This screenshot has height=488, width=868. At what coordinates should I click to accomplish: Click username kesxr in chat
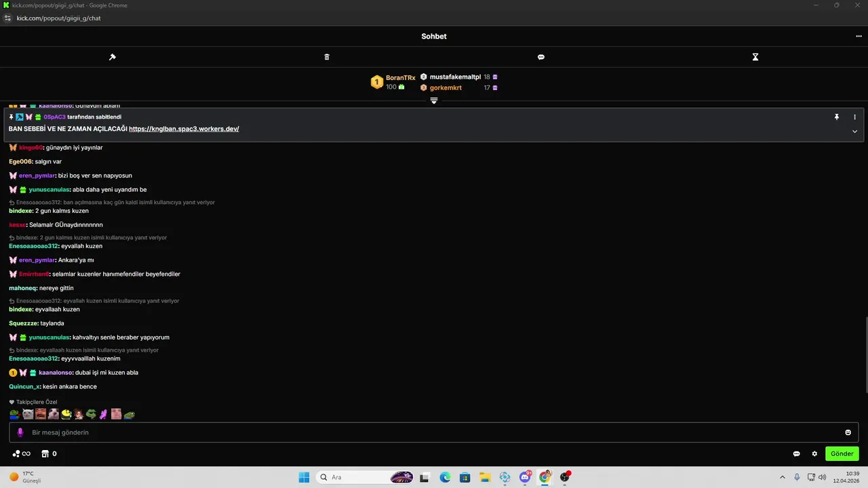click(x=17, y=225)
